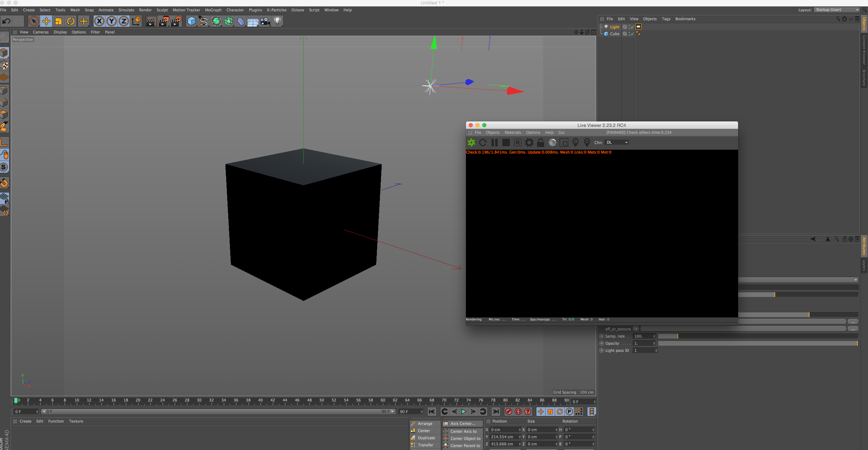
Task: Click the camera object icon
Action: point(265,21)
